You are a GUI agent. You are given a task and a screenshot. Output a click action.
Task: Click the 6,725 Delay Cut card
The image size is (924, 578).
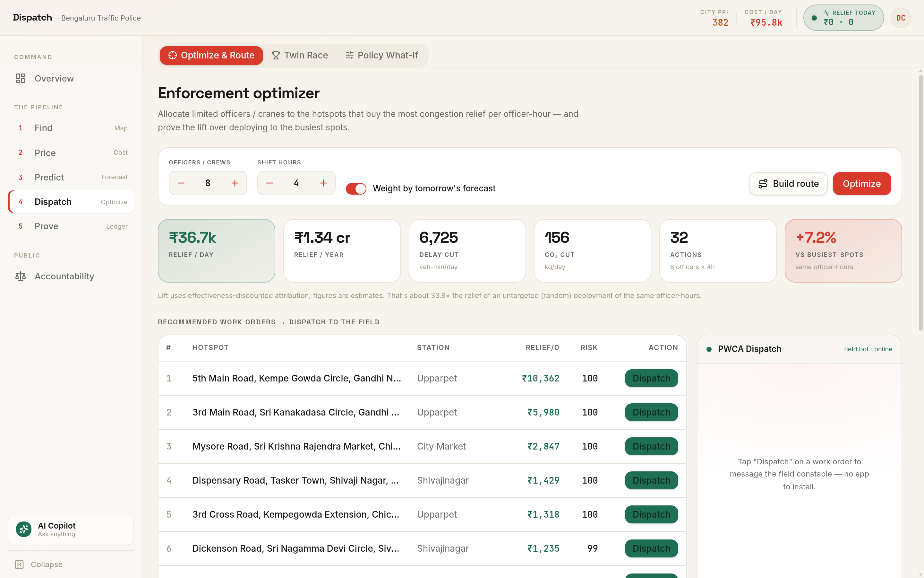tap(467, 251)
